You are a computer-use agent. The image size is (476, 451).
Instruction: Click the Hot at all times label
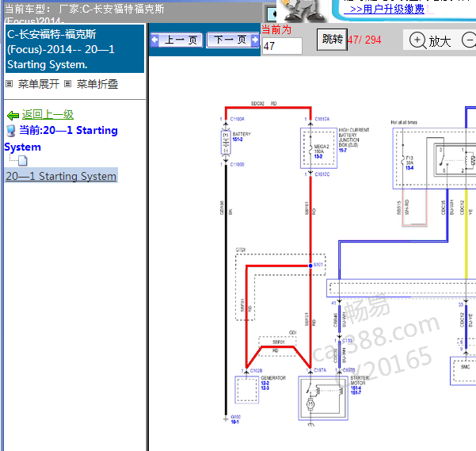tap(404, 122)
